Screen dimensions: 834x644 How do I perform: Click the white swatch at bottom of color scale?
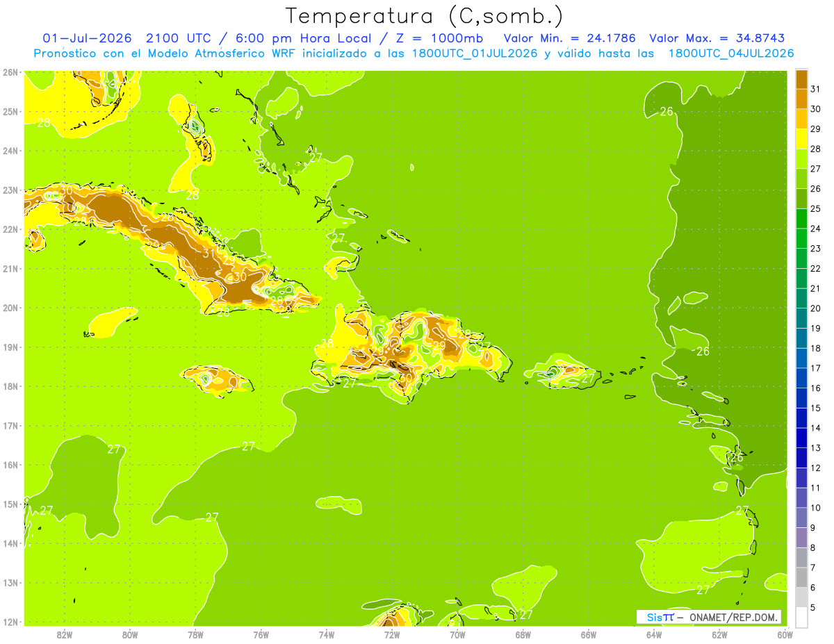point(801,616)
